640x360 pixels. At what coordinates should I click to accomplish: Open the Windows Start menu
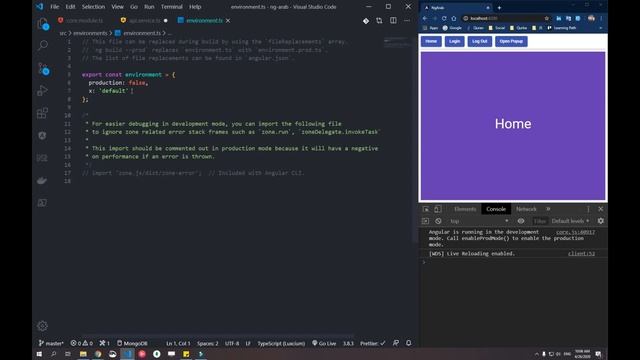tap(39, 354)
